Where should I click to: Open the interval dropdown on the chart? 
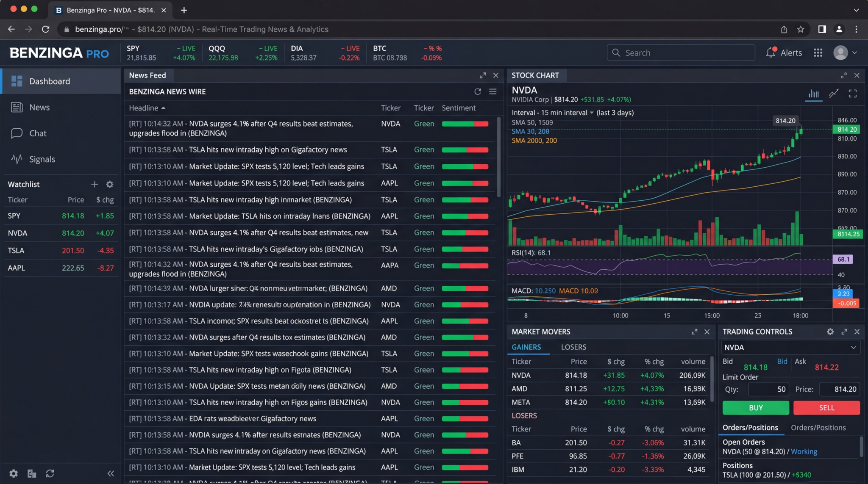[x=592, y=113]
